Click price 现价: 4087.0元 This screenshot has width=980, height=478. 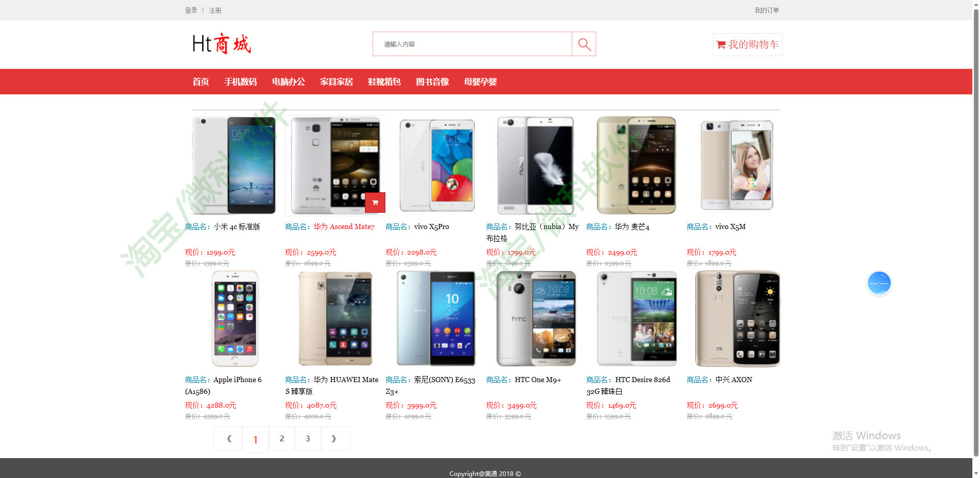(x=311, y=405)
